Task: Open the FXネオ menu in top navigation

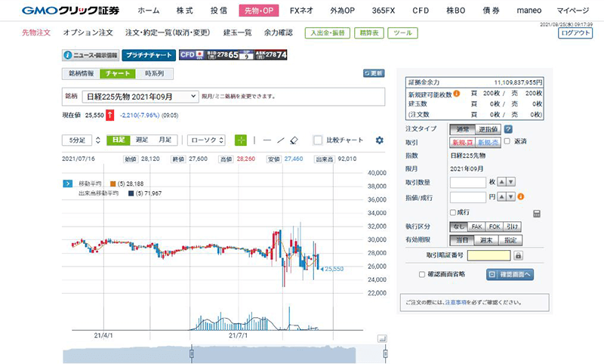Action: pyautogui.click(x=301, y=11)
